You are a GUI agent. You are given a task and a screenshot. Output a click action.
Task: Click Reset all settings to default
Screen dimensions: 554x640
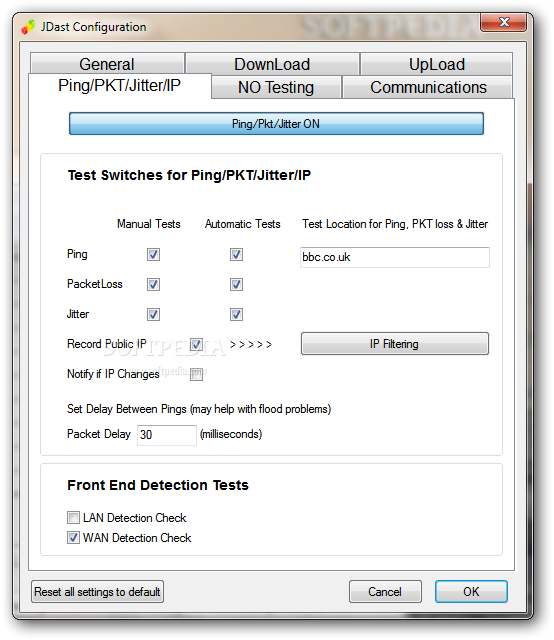(x=98, y=591)
